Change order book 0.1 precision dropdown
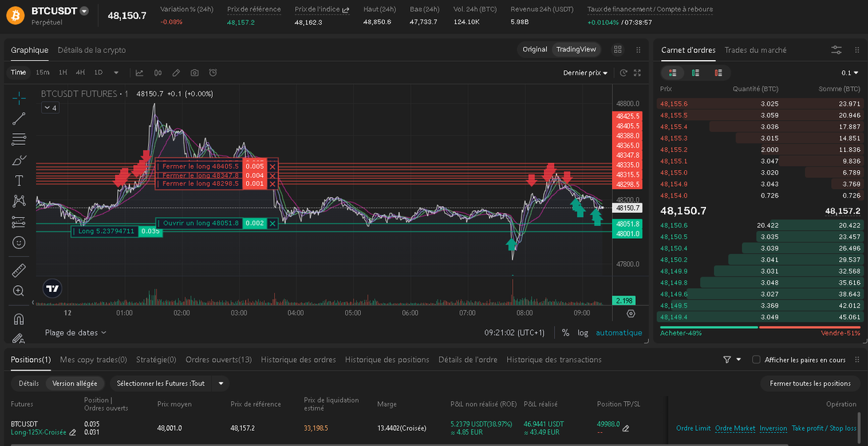Viewport: 868px width, 446px height. 850,72
